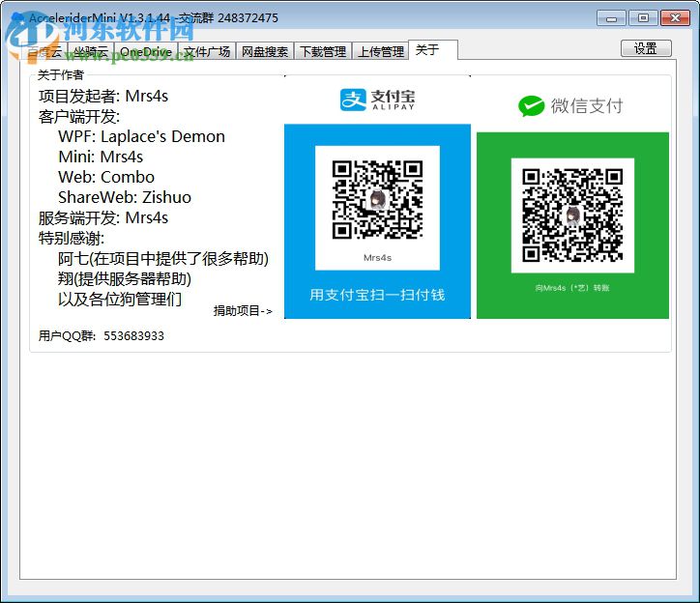Click the Mini: Mrs4s line
Viewport: 700px width, 603px height.
coord(101,157)
